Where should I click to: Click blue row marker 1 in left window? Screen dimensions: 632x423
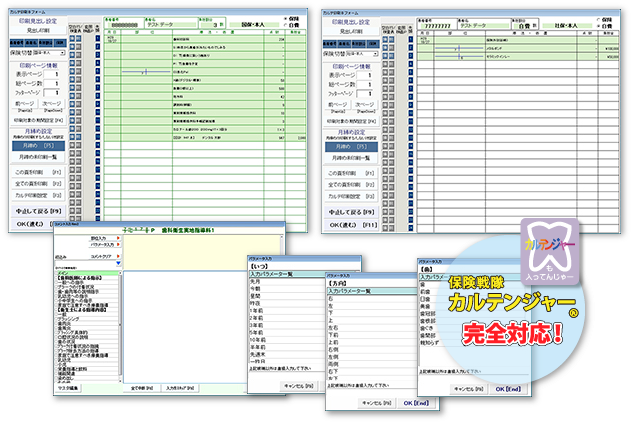tap(98, 39)
